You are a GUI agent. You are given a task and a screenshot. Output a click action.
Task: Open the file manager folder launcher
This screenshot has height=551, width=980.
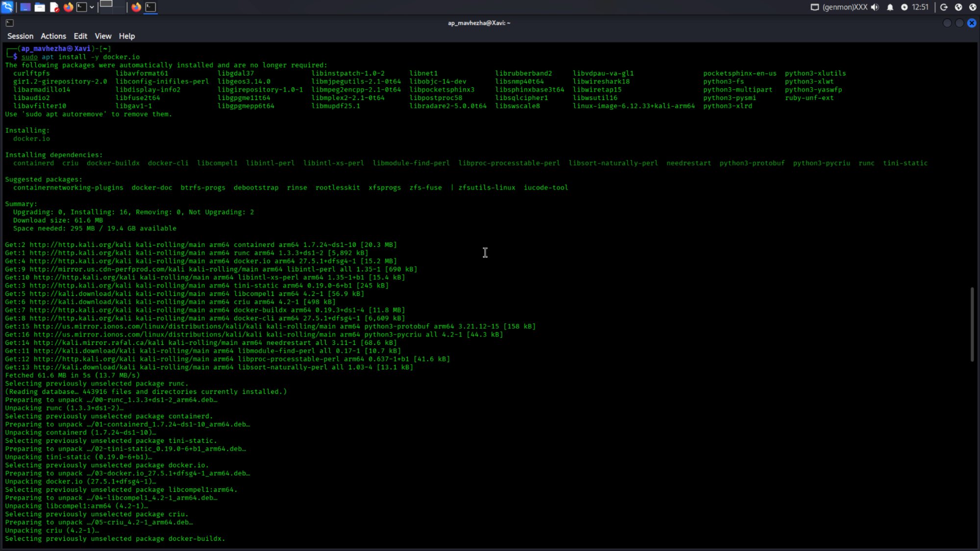coord(40,7)
